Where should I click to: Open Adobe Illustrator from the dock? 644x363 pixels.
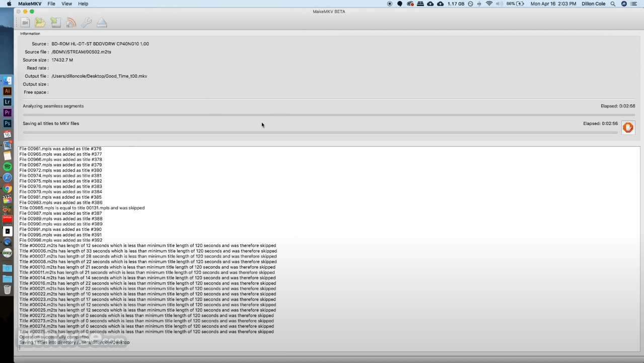pyautogui.click(x=7, y=91)
